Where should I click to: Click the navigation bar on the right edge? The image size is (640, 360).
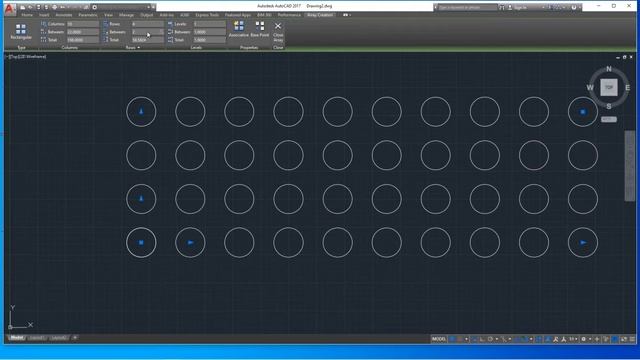click(630, 165)
